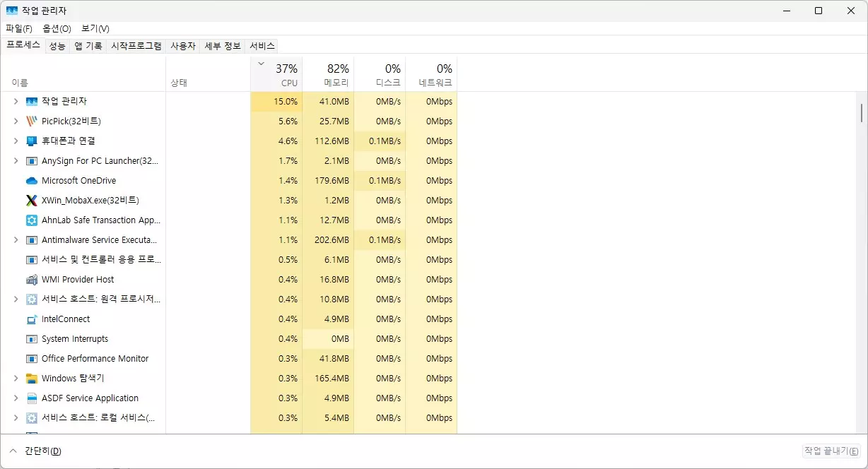This screenshot has width=868, height=469.
Task: Click the 165.4MB memory cell
Action: coord(328,379)
